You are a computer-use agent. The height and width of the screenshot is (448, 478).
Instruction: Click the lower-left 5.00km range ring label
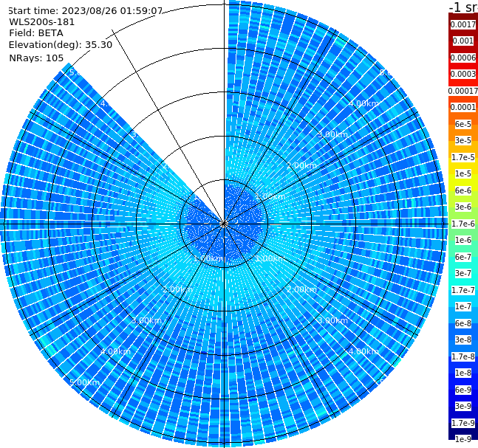(x=84, y=382)
